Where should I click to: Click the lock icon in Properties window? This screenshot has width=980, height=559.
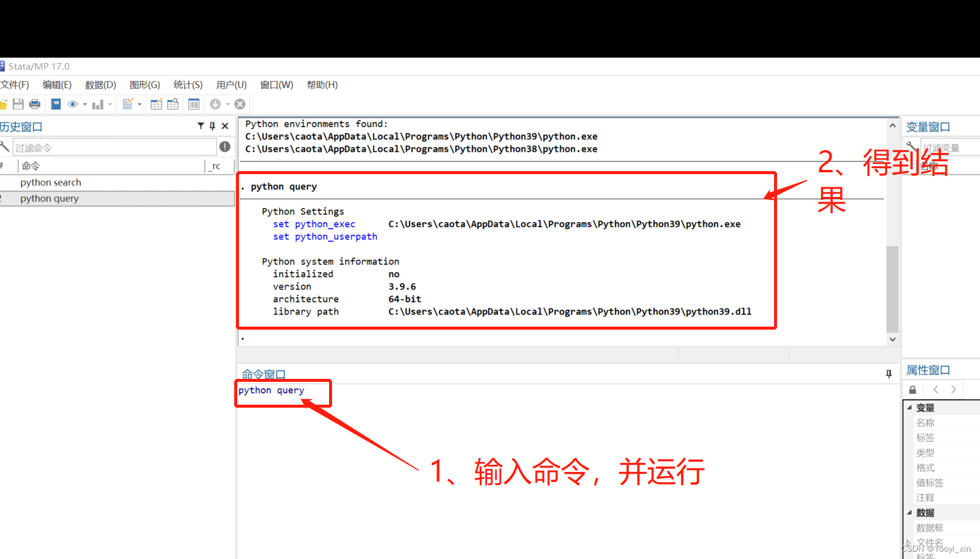[x=913, y=390]
